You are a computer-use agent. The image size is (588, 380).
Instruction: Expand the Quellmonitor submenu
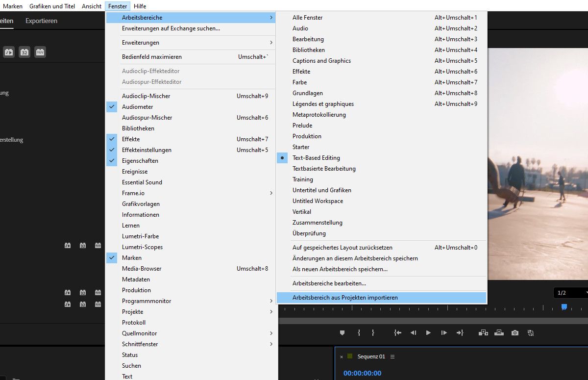click(192, 333)
